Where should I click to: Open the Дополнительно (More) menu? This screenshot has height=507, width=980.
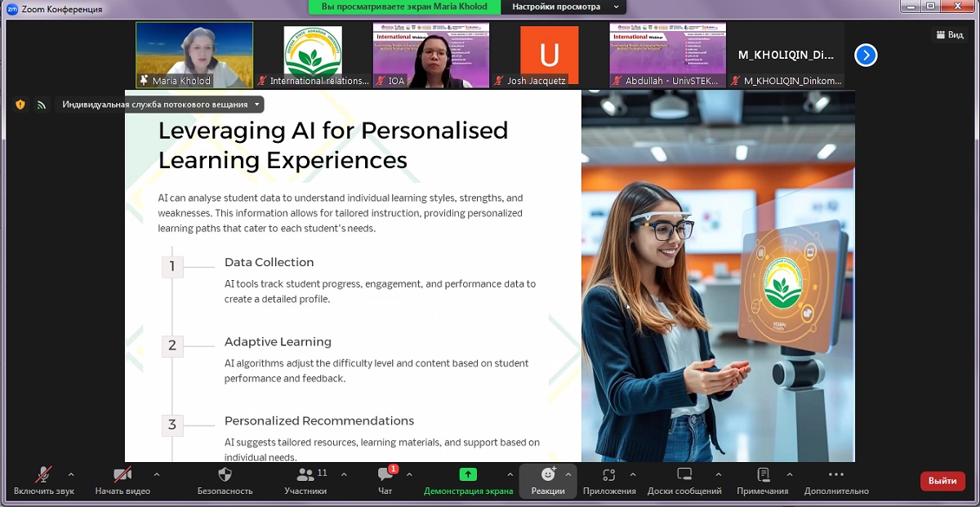point(835,475)
